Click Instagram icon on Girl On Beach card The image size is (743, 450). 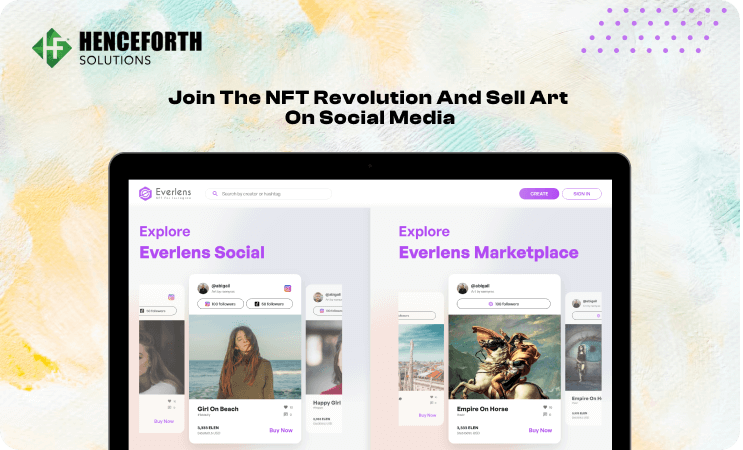(x=288, y=288)
